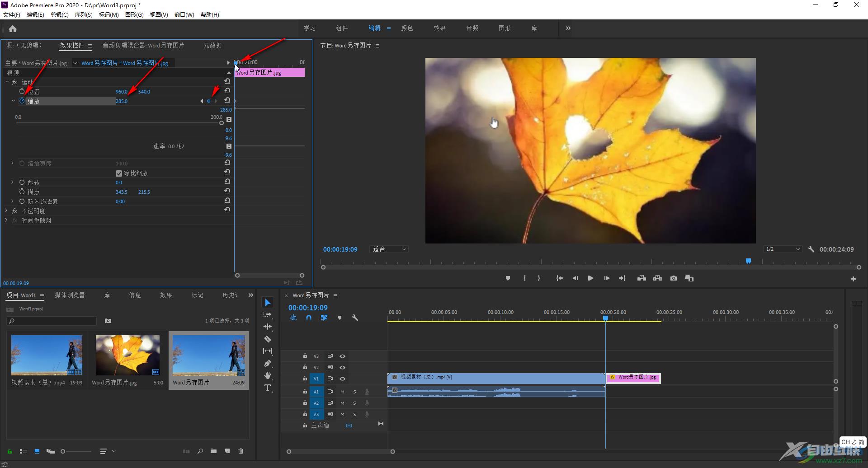Expand the Anti-flicker filter property

(13, 201)
